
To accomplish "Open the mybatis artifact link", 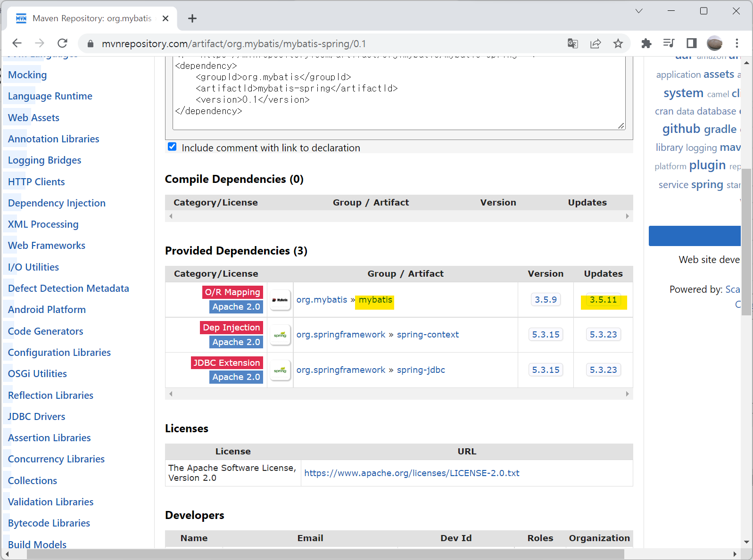I will point(375,300).
